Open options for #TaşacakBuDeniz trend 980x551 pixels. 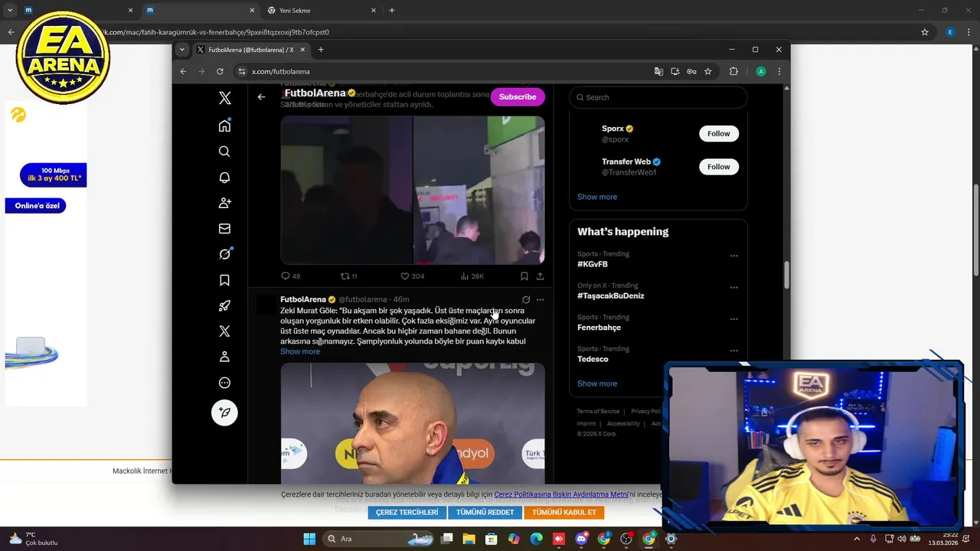pos(733,288)
